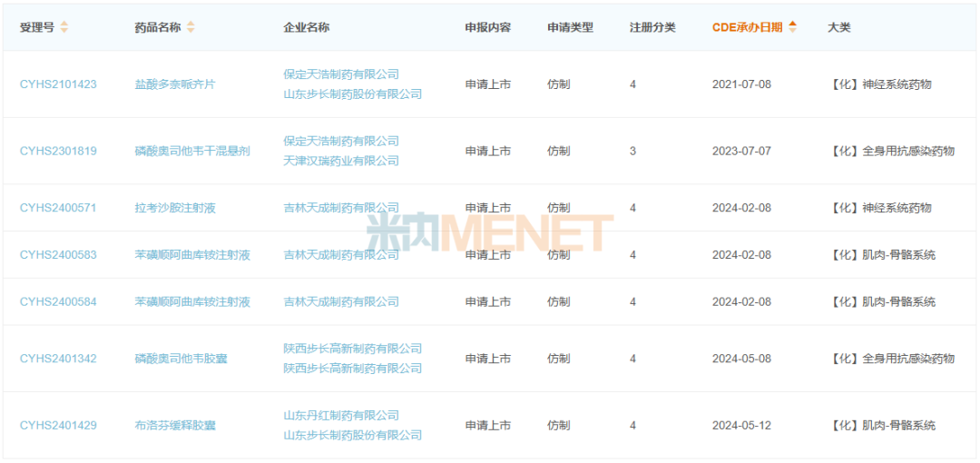Open drug 拉考沙胺注射液
This screenshot has width=980, height=463.
(x=175, y=208)
